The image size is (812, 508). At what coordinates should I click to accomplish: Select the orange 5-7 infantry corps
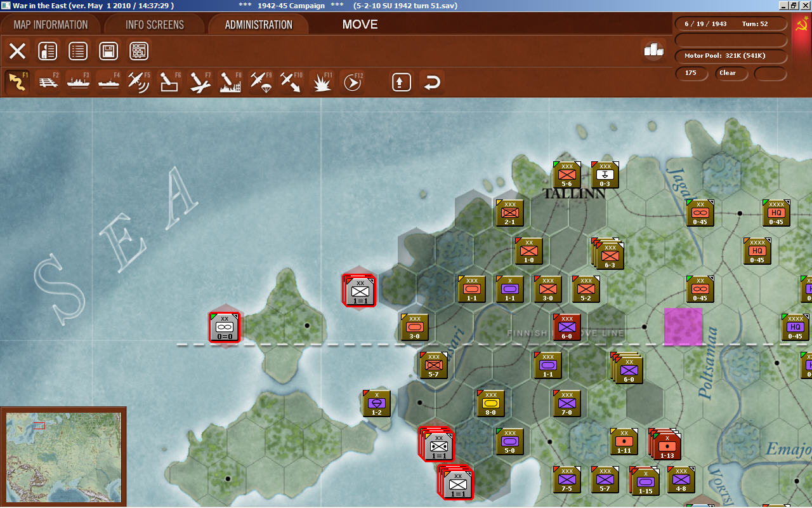tap(433, 365)
